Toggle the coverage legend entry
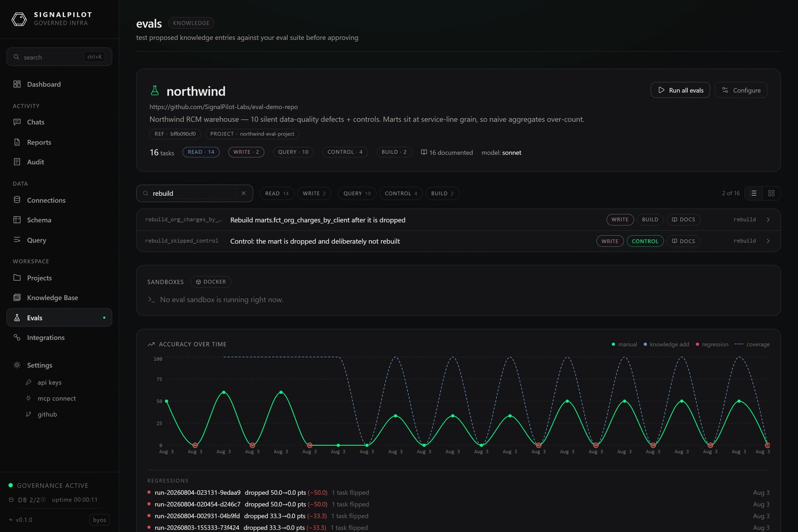Viewport: 798px width, 532px height. 752,344
